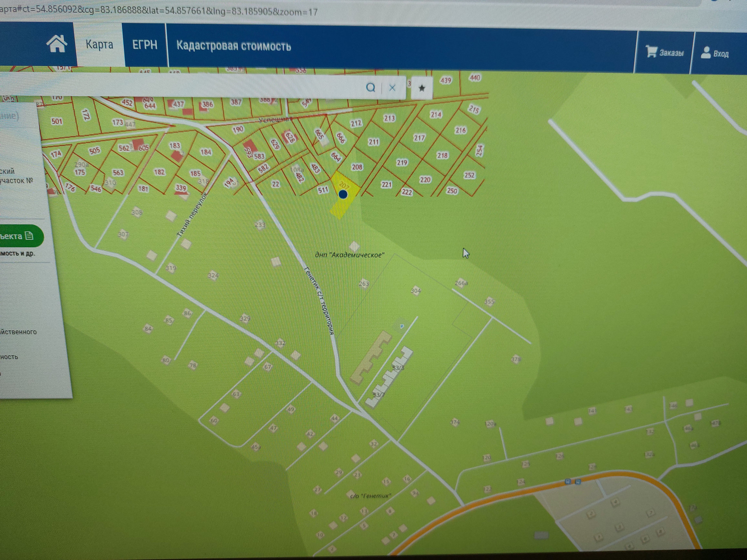747x560 pixels.
Task: Click the browser address bar URL
Action: (160, 11)
